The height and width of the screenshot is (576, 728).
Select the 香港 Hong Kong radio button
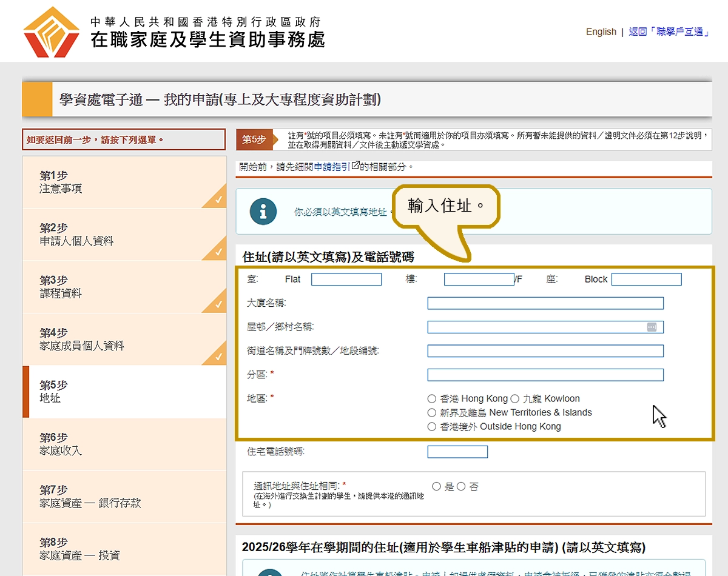coord(432,399)
